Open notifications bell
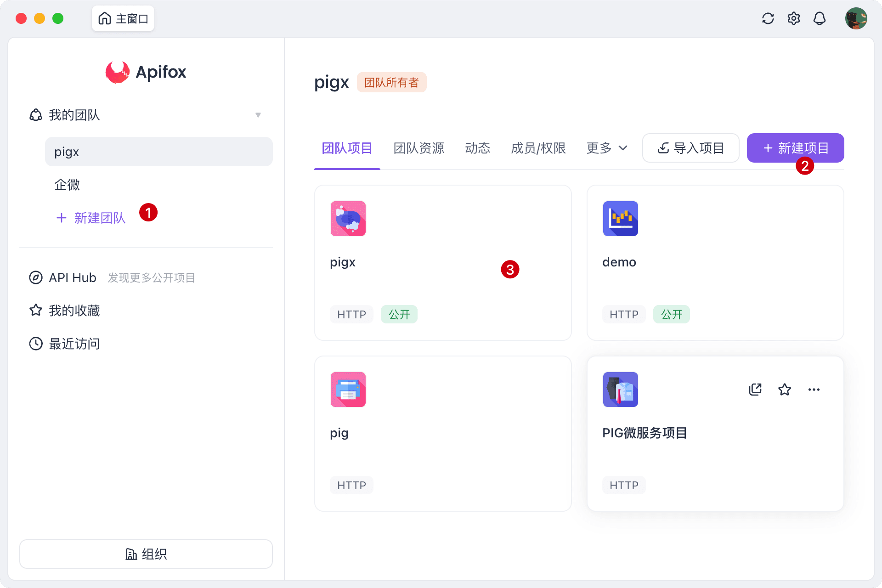 click(x=820, y=18)
